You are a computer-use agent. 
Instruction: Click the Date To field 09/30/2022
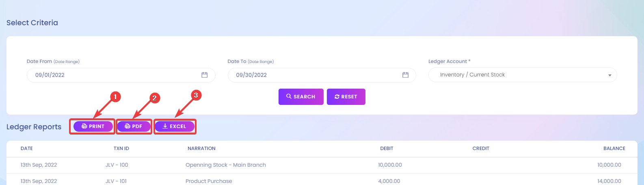click(x=322, y=75)
